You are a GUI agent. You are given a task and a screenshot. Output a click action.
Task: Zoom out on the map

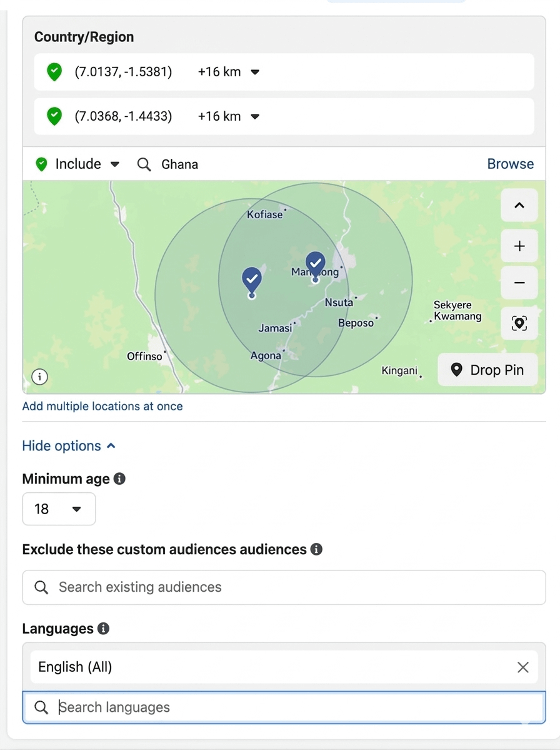click(x=519, y=283)
